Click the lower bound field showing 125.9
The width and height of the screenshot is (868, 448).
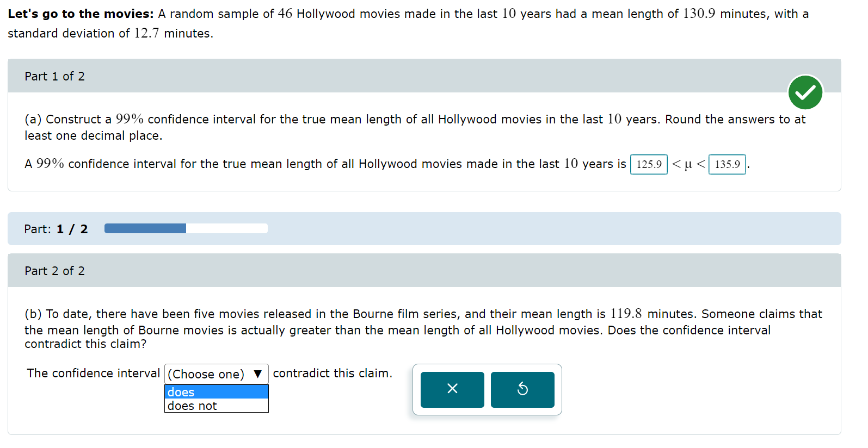[x=649, y=164]
